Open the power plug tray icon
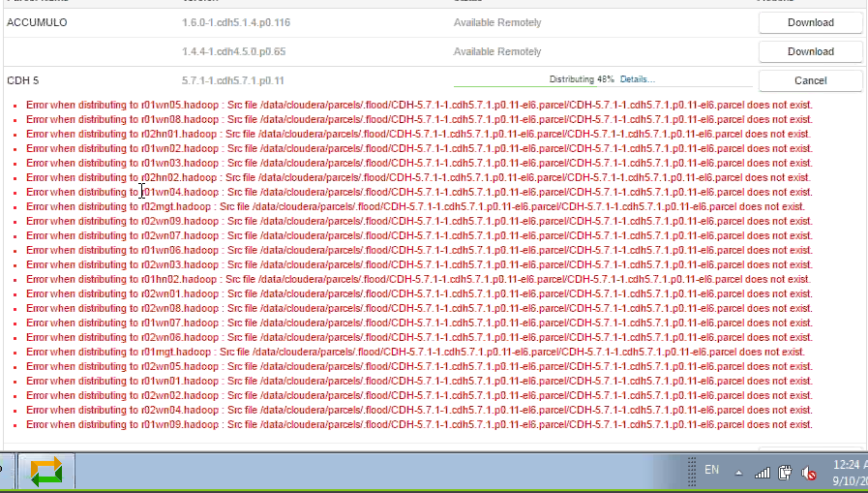Screen dimensions: 868x493 785,473
